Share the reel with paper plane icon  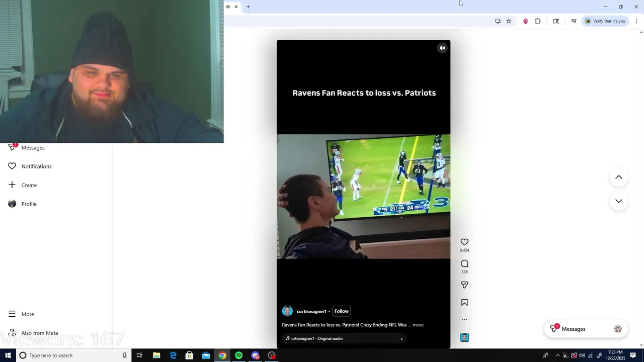pos(464,285)
